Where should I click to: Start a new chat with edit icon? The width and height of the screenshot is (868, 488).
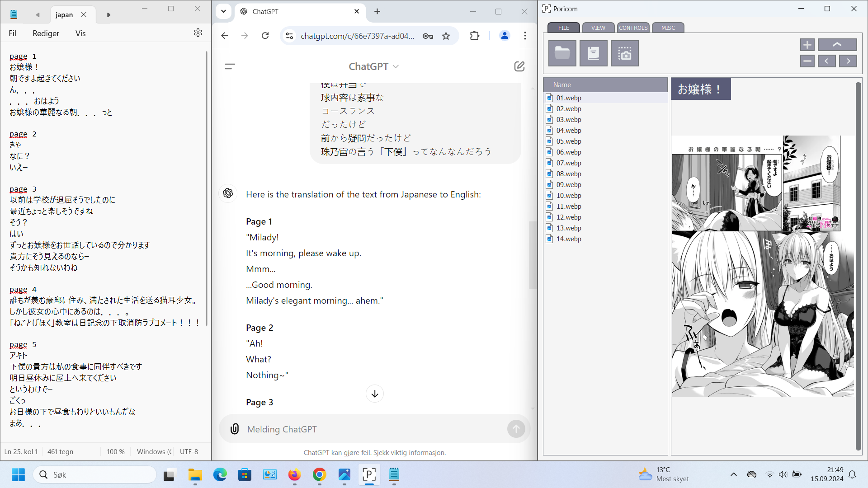click(x=519, y=66)
